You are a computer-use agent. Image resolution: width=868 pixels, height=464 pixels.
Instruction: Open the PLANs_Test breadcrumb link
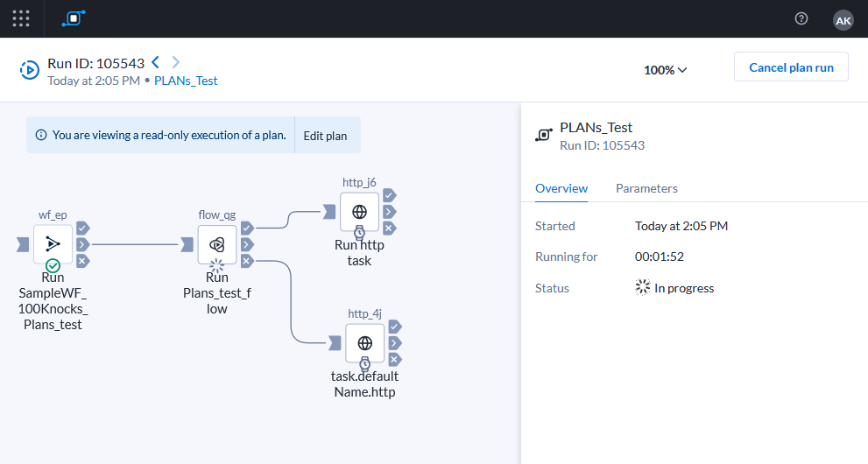(186, 81)
